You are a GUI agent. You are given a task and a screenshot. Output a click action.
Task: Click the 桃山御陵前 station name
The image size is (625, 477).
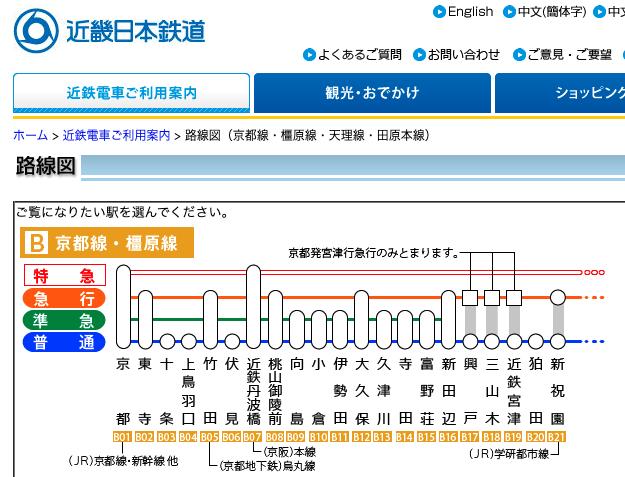(275, 391)
